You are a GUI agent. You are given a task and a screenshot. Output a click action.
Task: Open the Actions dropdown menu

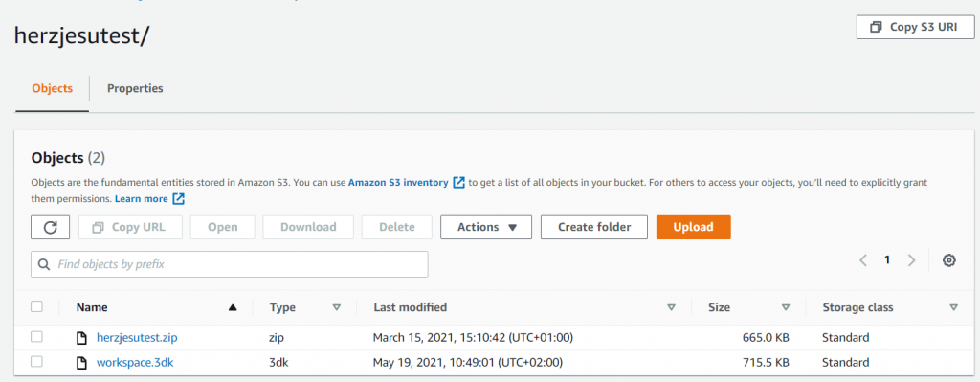[486, 228]
